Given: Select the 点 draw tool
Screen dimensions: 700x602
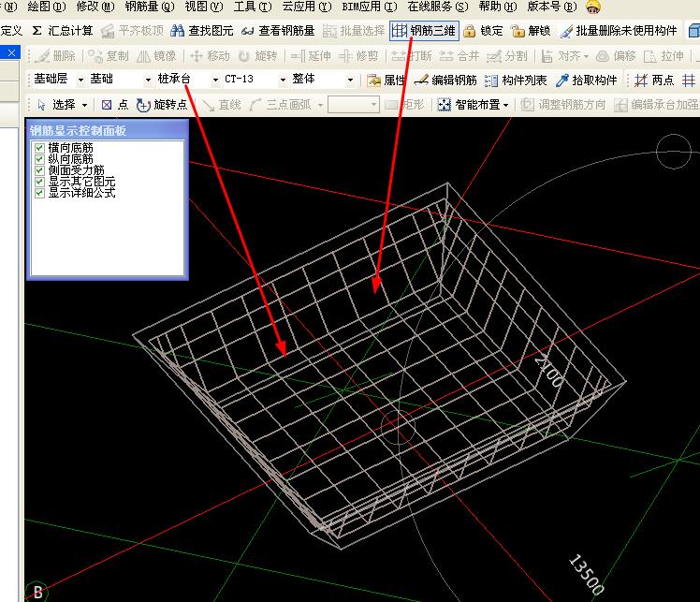Looking at the screenshot, I should [x=115, y=105].
